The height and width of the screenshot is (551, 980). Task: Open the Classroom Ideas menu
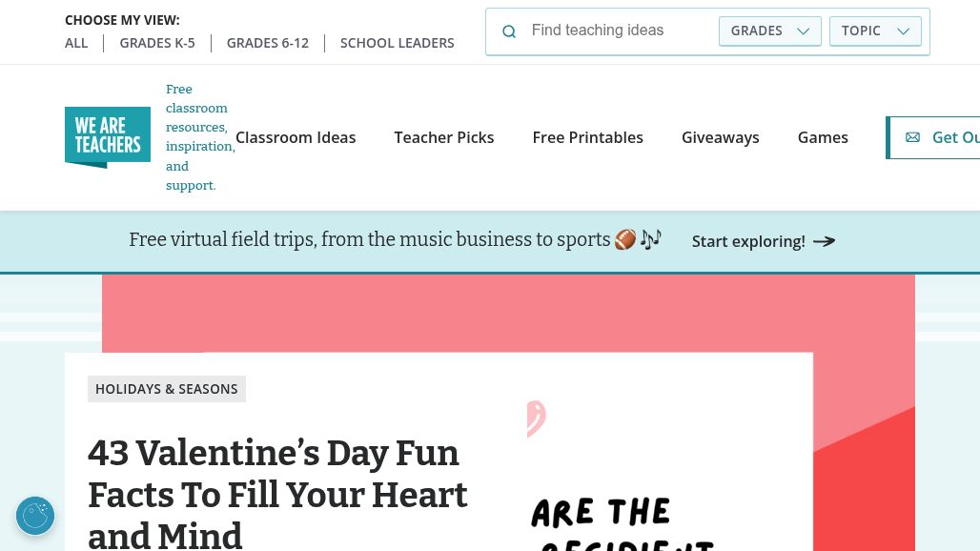pos(296,137)
